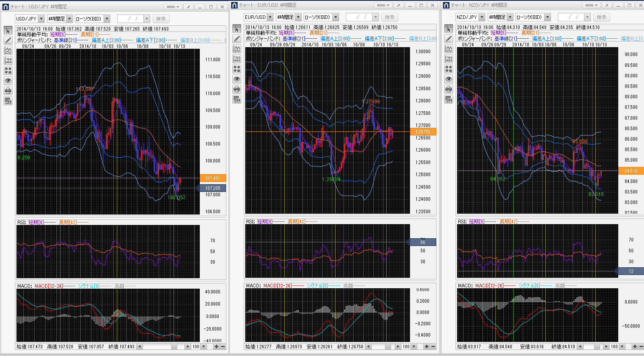Activate the pencil drawing tool in USD/JPY chart
The width and height of the screenshot is (644, 356).
coord(8,40)
